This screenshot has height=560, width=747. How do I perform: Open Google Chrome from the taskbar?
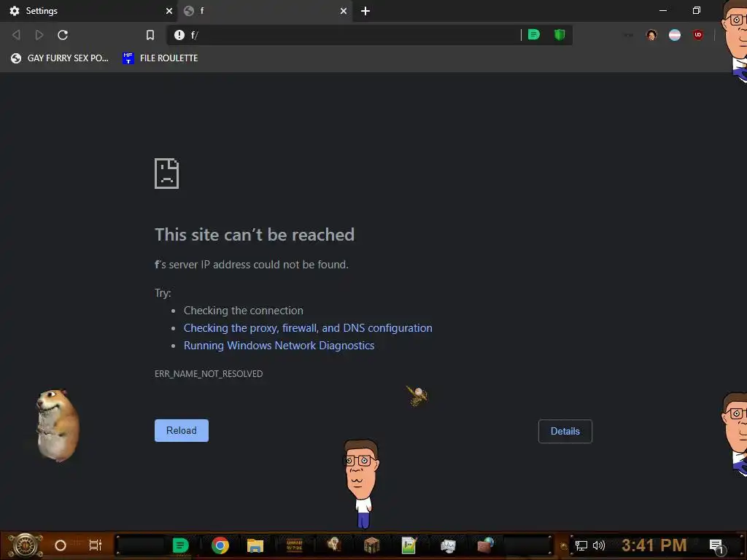220,545
